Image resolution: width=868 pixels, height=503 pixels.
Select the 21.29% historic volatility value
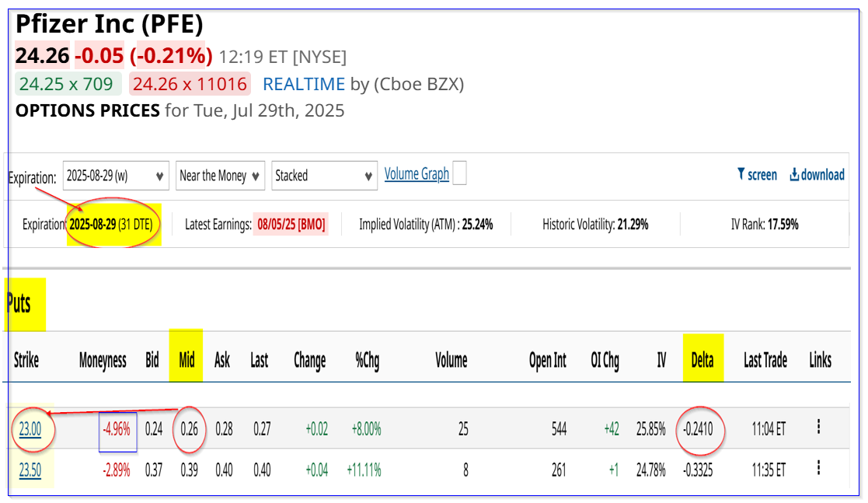click(633, 225)
